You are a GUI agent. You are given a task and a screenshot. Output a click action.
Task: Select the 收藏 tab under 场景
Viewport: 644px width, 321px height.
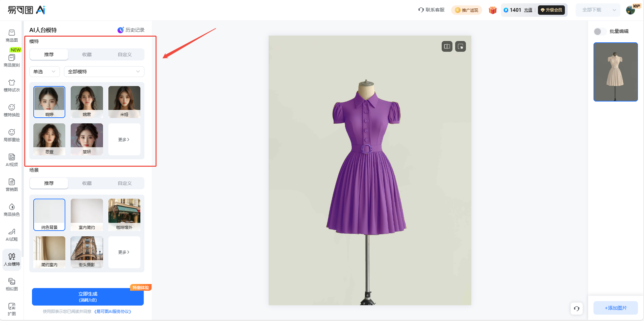[x=87, y=183]
